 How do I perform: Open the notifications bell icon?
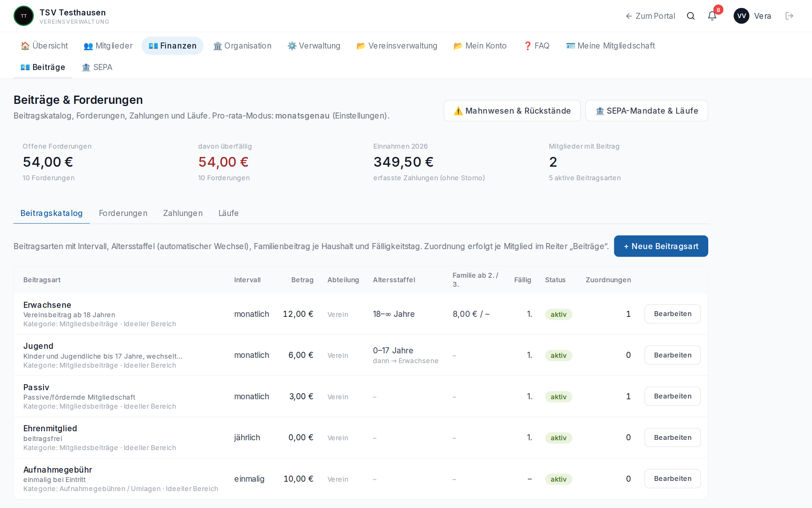[x=712, y=16]
